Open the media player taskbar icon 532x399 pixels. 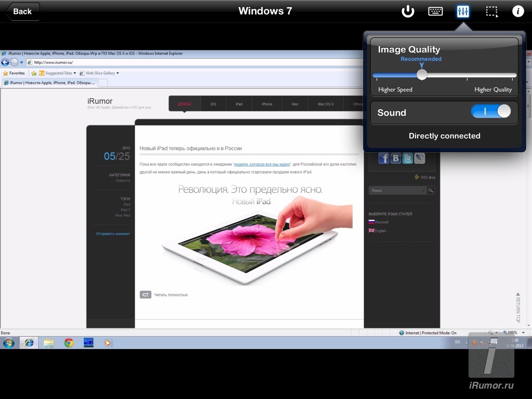click(x=108, y=343)
